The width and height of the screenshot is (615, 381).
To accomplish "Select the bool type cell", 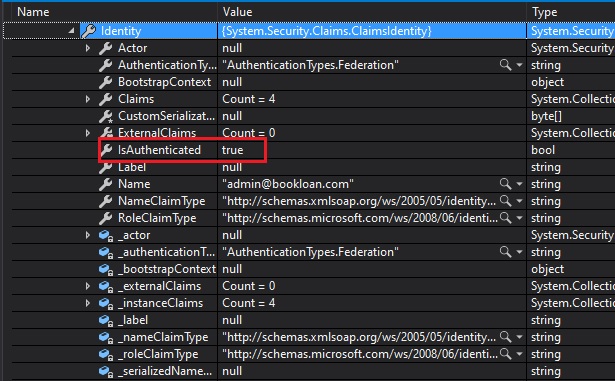I will (543, 150).
